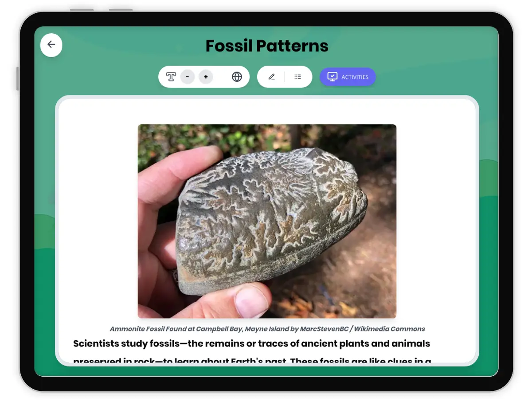Click the partially visible second paragraph line

(x=252, y=360)
